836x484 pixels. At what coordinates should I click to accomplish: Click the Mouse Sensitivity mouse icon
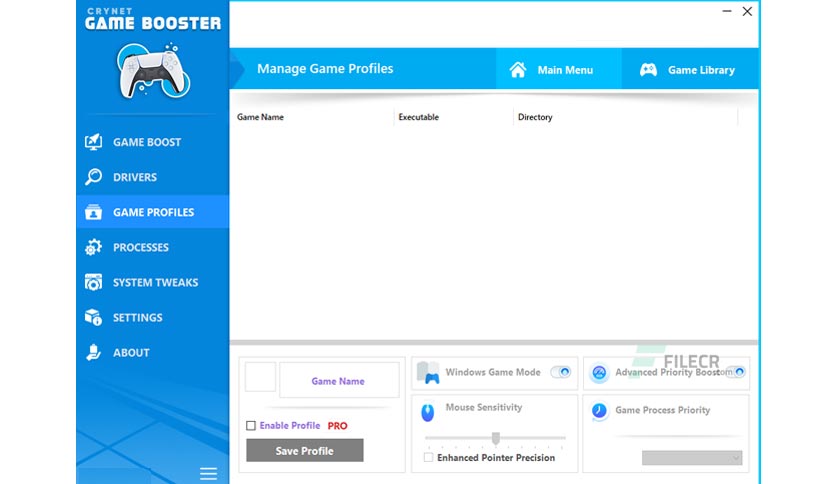[428, 412]
